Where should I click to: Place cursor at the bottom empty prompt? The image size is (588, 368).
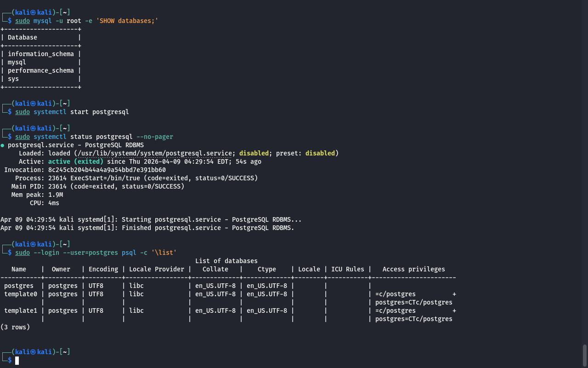click(17, 361)
